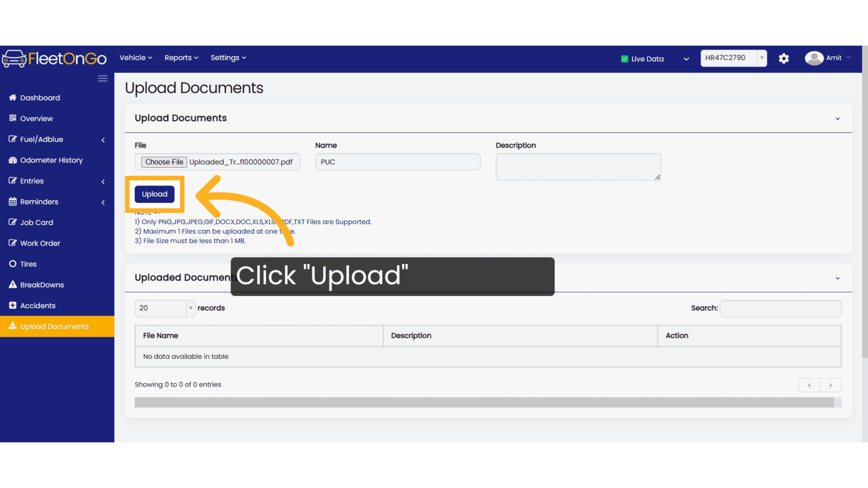Click the page vertical scrollbar
The image size is (868, 488).
pyautogui.click(x=865, y=202)
